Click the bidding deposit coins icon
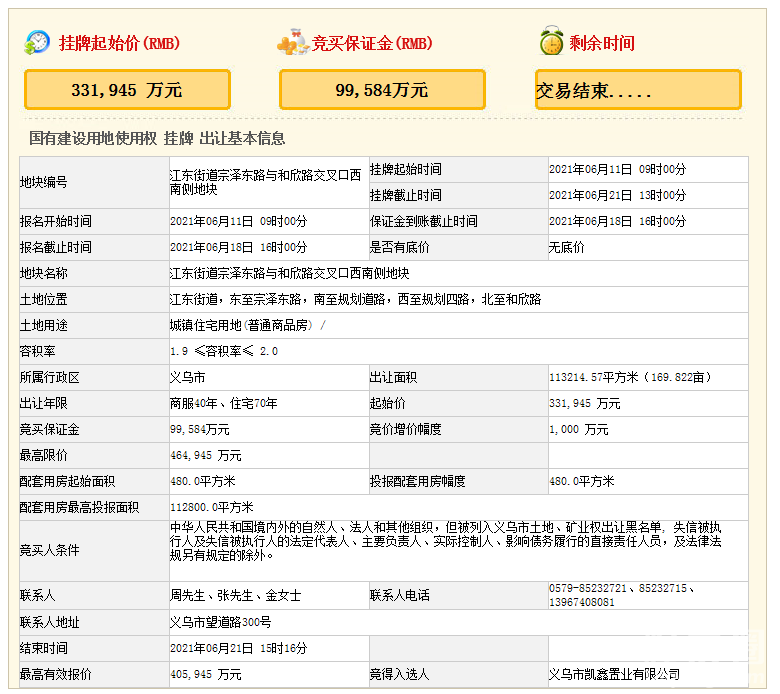Screen dimensions: 780x694 [292, 42]
